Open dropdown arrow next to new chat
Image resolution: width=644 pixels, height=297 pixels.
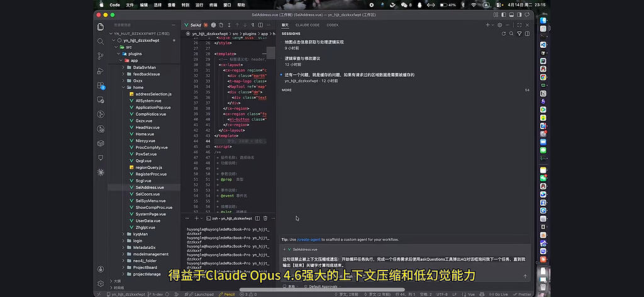[x=493, y=25]
